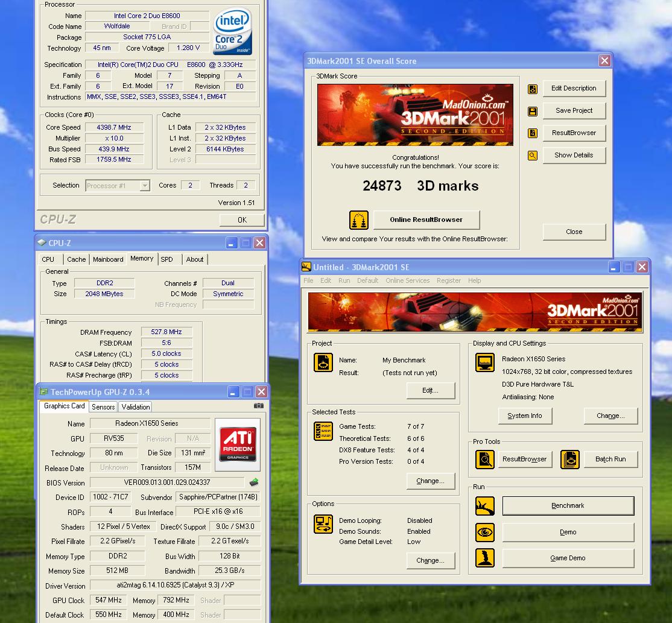
Task: Open the Online Services menu
Action: (x=408, y=280)
